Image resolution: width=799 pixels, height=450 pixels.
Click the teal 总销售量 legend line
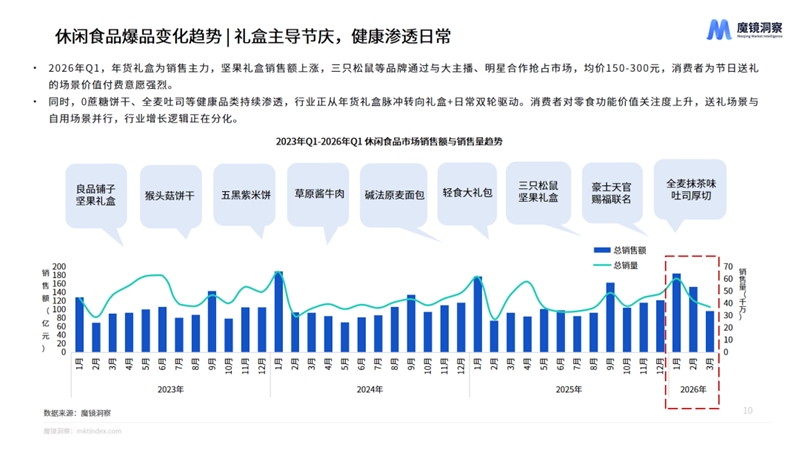(602, 265)
